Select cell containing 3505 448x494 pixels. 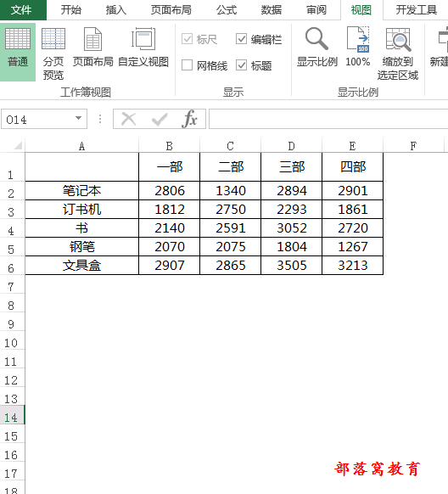pos(292,266)
